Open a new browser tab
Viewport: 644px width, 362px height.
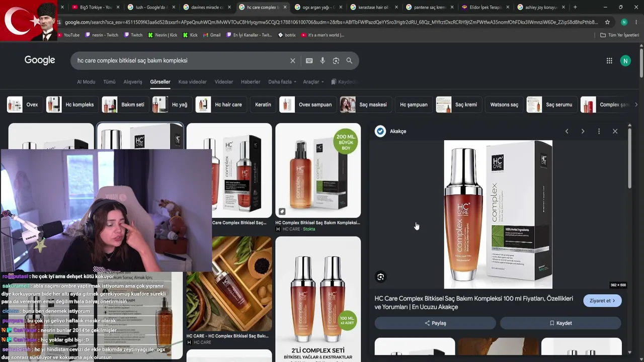[x=575, y=7]
